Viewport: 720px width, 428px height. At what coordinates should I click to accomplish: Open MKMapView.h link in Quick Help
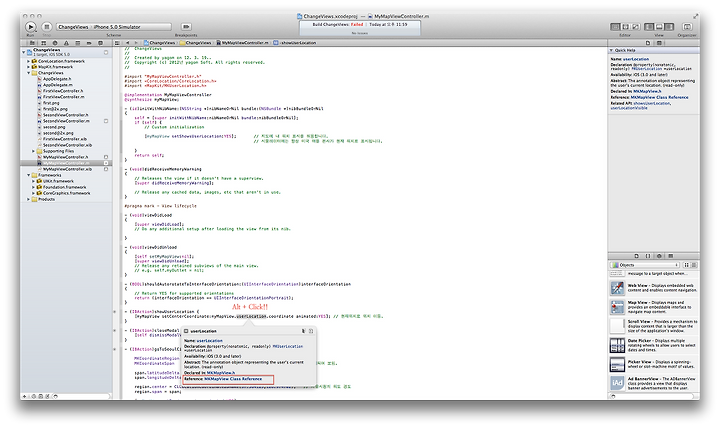(x=647, y=91)
